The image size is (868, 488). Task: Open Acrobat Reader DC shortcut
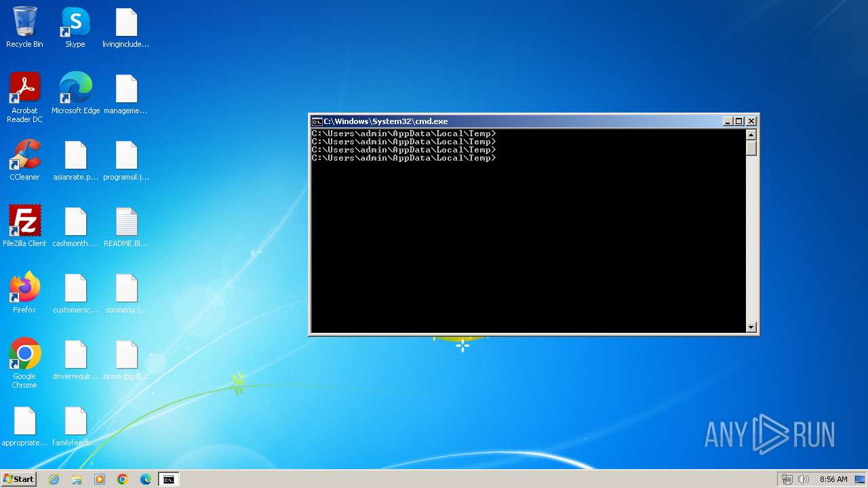24,97
